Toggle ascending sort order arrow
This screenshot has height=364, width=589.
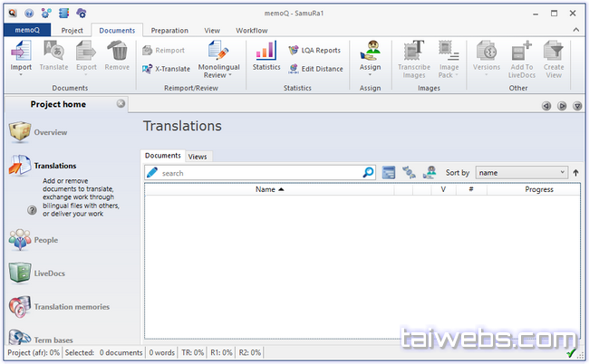click(x=575, y=172)
